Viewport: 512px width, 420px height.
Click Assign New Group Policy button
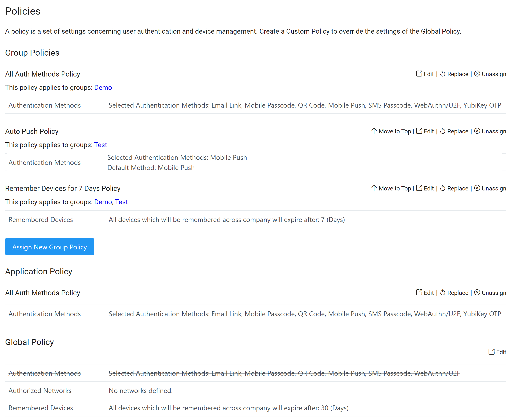coord(50,247)
